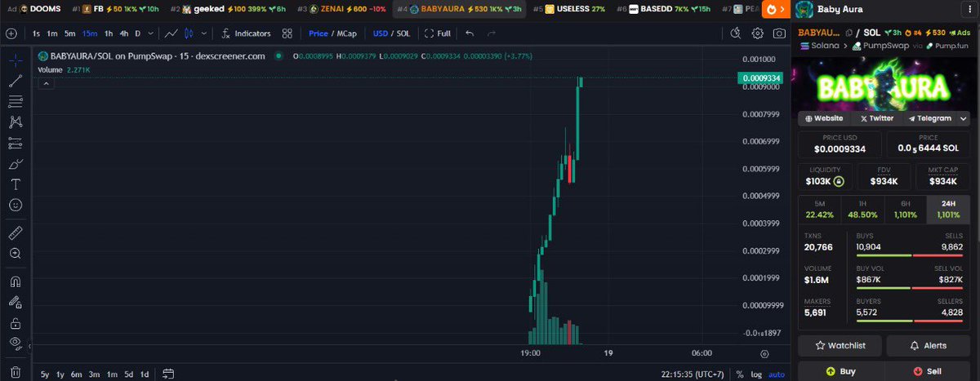Switch chart to MCap view
Viewport: 980px width, 381px height.
coord(347,33)
